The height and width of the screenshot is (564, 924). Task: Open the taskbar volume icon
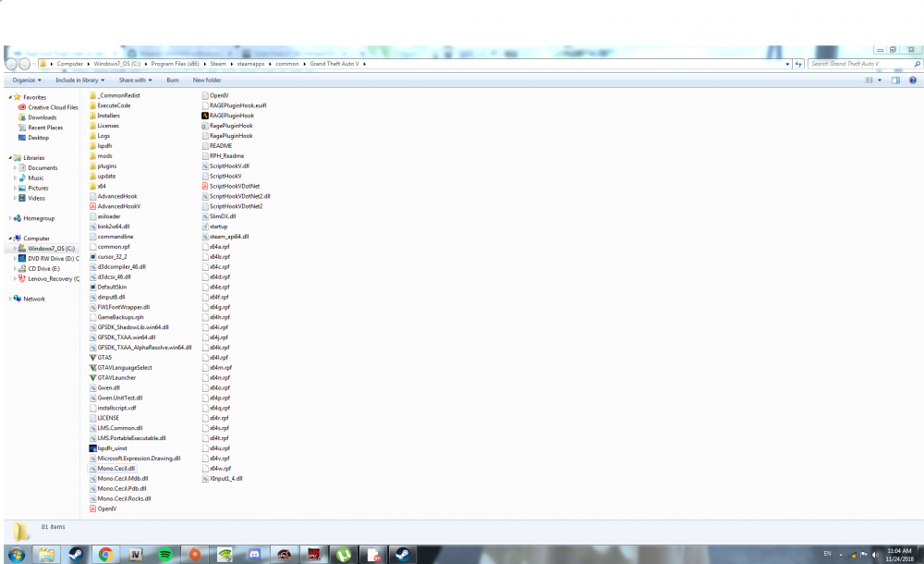coord(876,555)
